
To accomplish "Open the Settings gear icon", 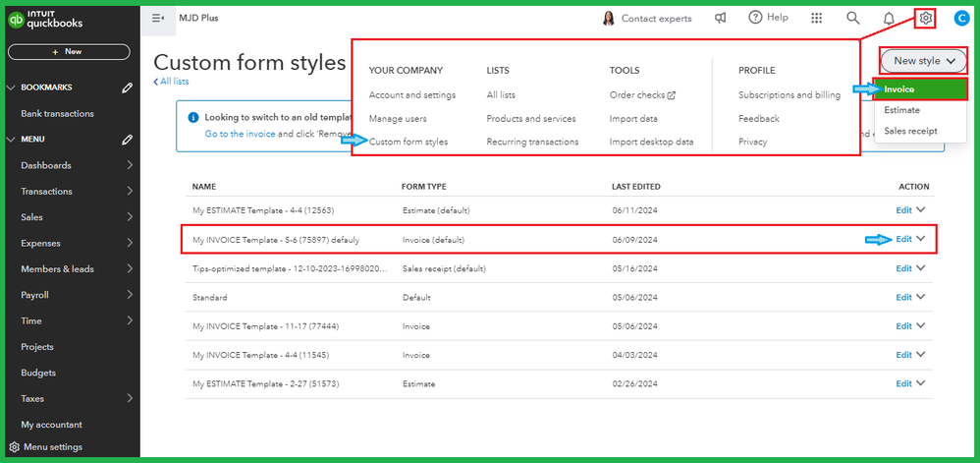I will [x=926, y=19].
